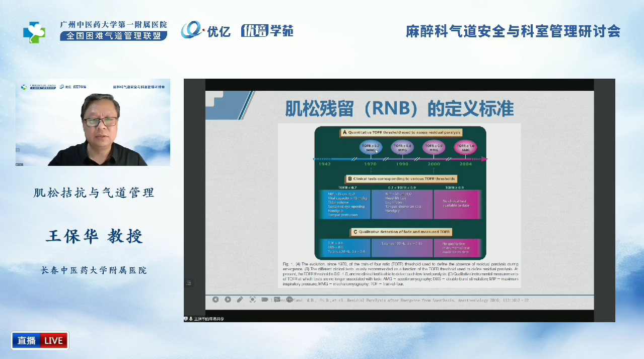644x359 pixels.
Task: Click the 2004 label on the timeline
Action: (465, 164)
